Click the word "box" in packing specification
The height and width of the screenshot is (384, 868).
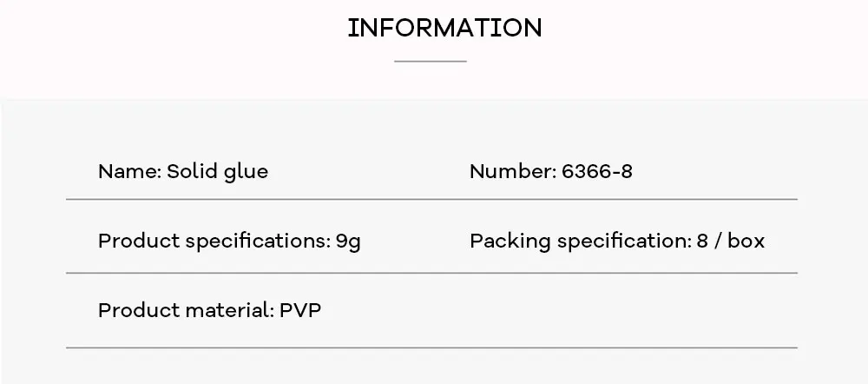tap(746, 241)
